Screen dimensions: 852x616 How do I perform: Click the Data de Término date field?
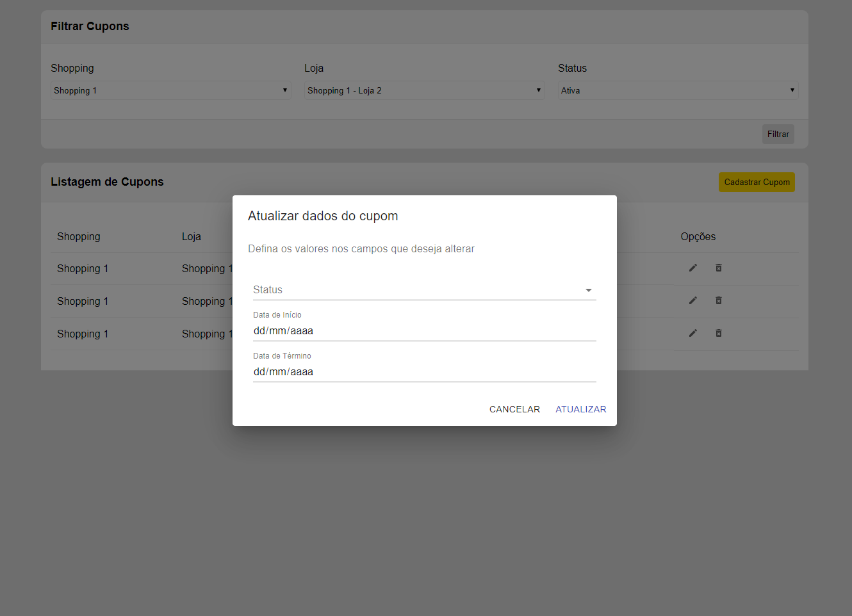pyautogui.click(x=384, y=371)
